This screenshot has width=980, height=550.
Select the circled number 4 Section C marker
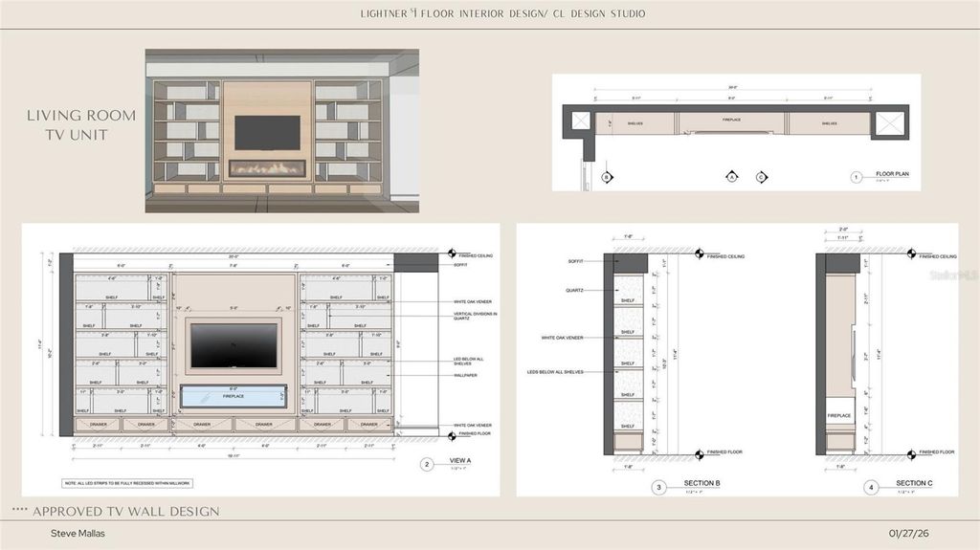tap(871, 487)
